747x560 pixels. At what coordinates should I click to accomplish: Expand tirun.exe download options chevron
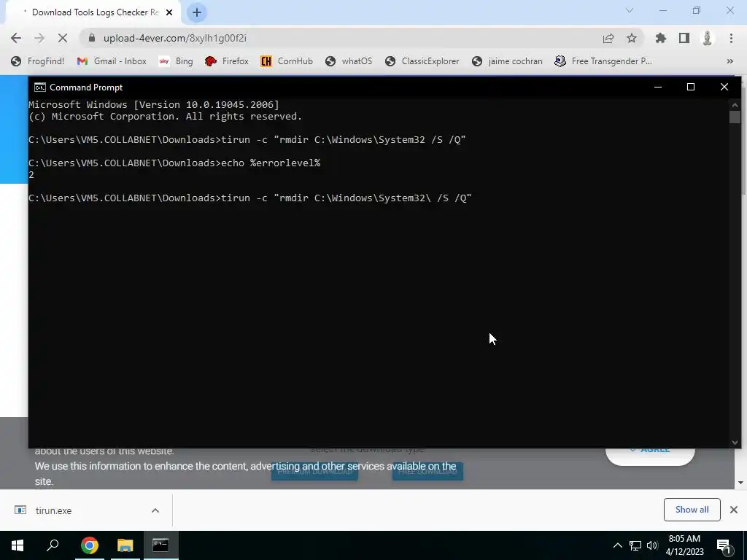[155, 510]
